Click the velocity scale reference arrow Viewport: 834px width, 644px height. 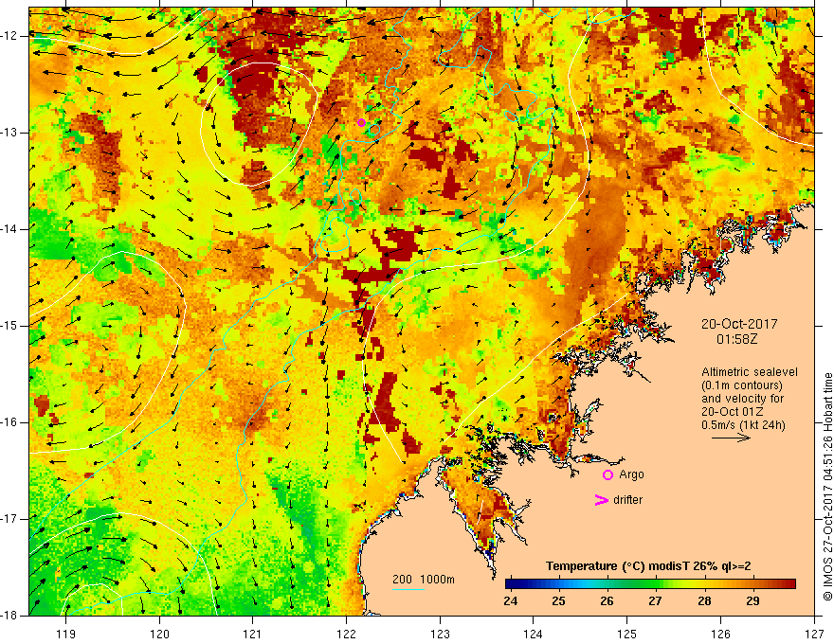tap(731, 438)
